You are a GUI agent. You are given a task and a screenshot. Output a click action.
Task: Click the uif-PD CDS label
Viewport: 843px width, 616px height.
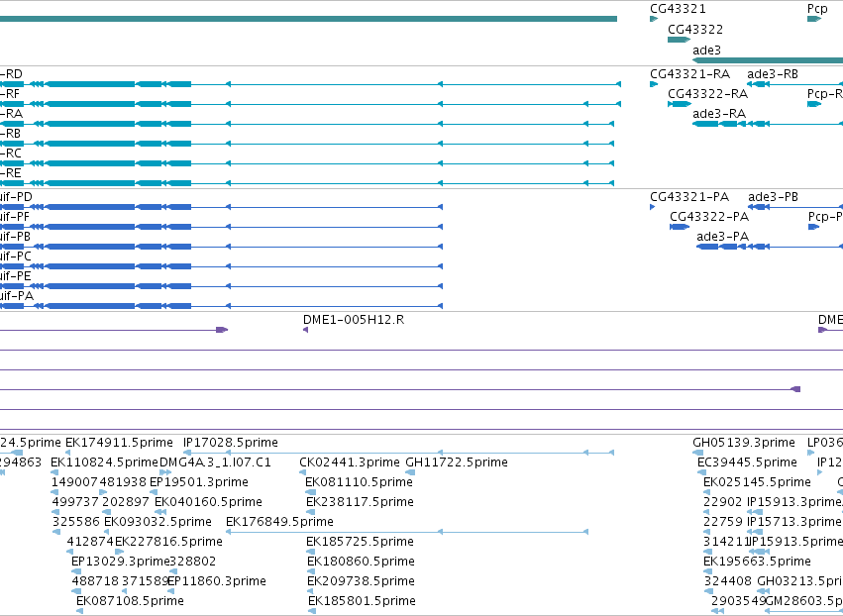click(x=16, y=197)
